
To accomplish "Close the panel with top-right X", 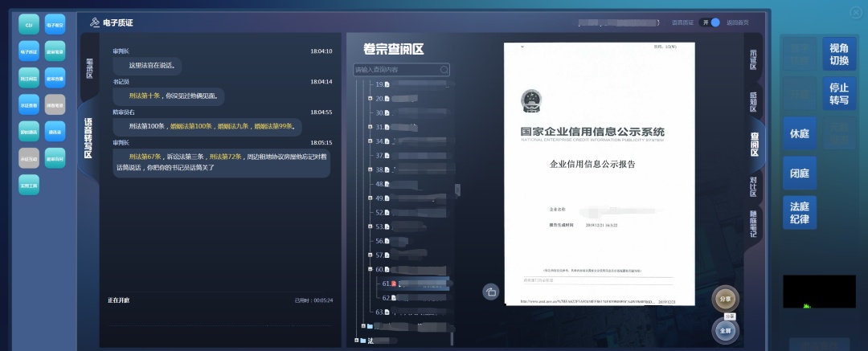I will pos(857,12).
